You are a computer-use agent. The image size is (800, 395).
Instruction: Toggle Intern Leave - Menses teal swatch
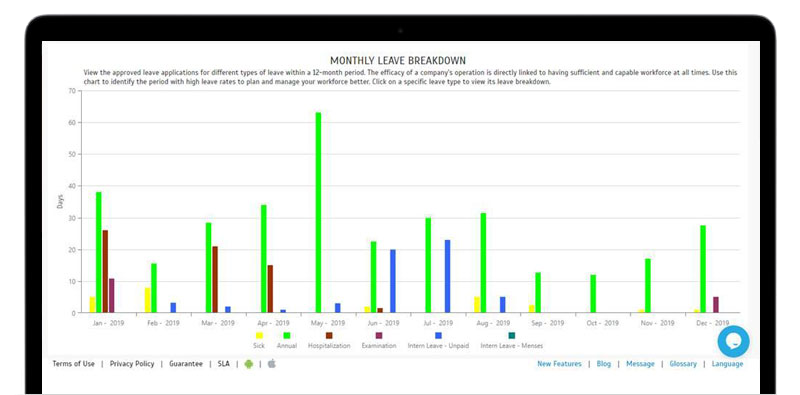click(512, 335)
